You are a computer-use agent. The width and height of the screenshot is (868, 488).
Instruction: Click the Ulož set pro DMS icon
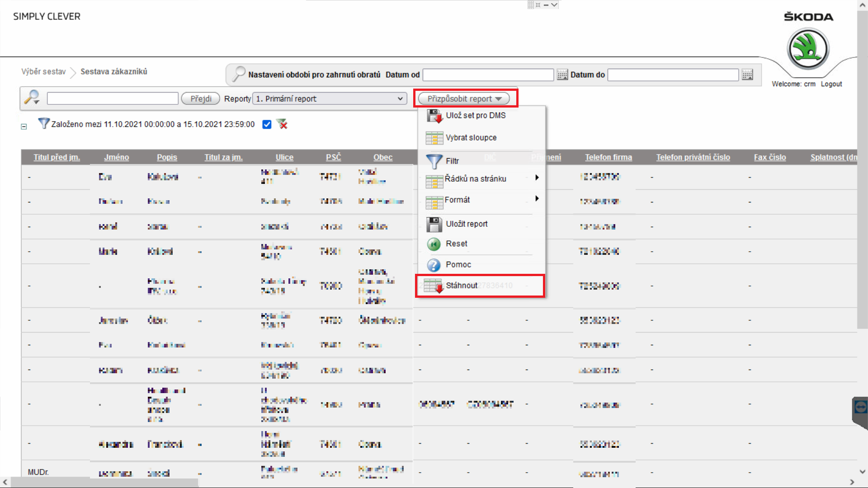435,116
